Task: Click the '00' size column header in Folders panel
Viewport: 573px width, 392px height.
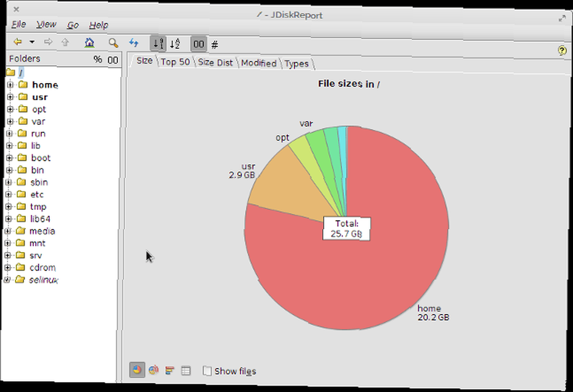Action: (113, 60)
